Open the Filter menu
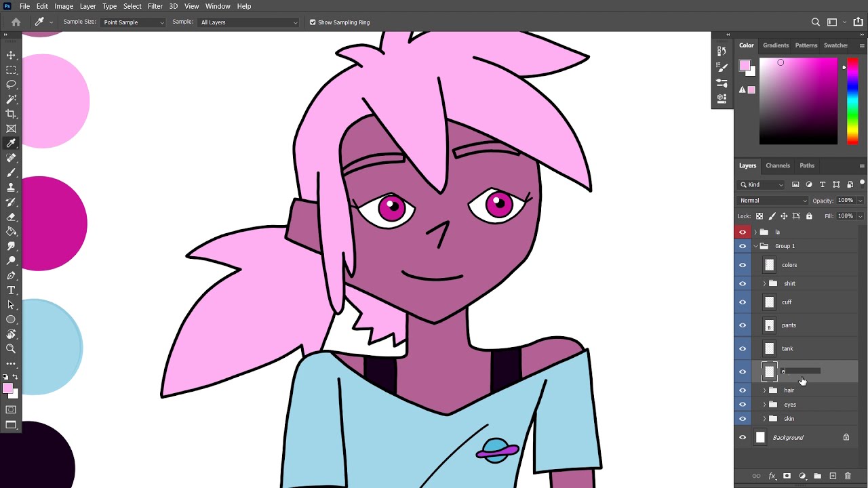 click(x=155, y=6)
